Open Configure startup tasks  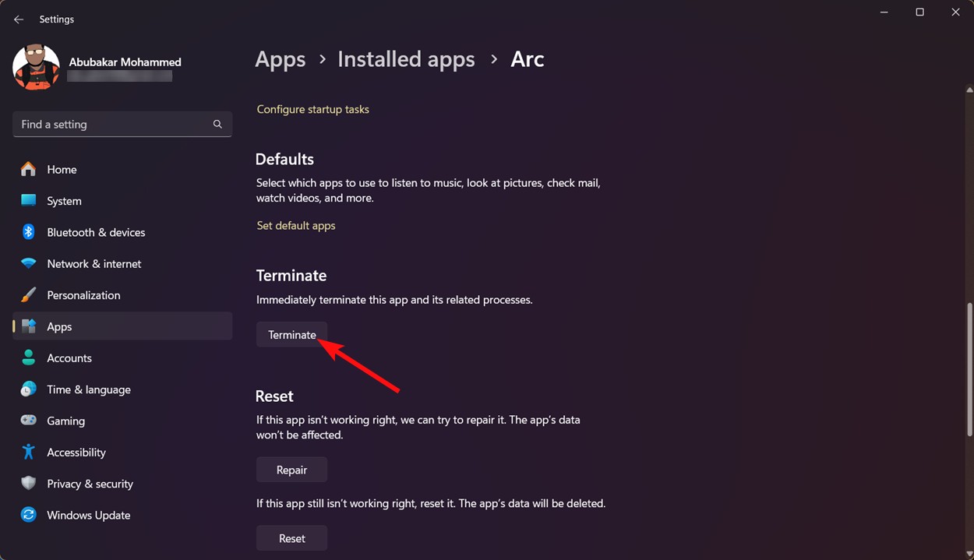tap(312, 109)
